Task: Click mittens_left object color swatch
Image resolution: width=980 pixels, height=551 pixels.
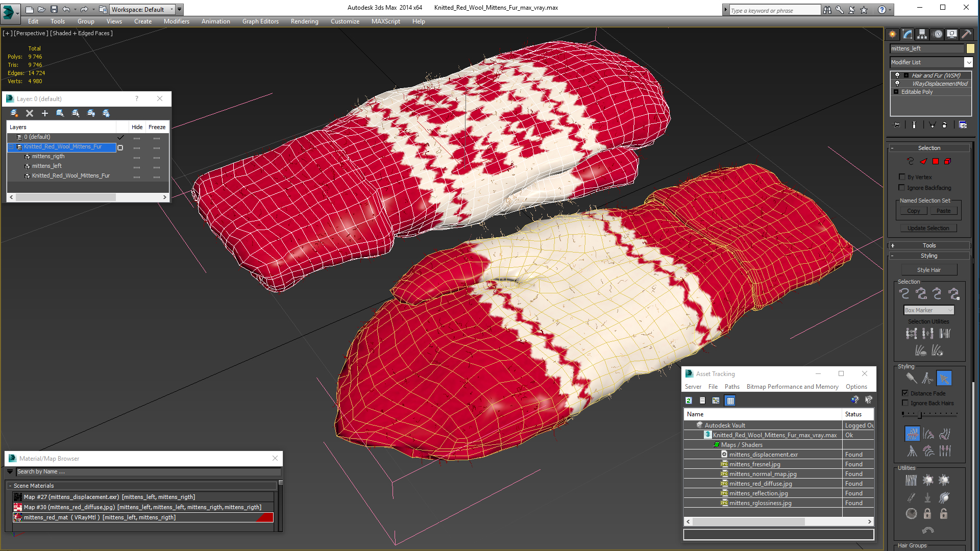Action: point(970,48)
